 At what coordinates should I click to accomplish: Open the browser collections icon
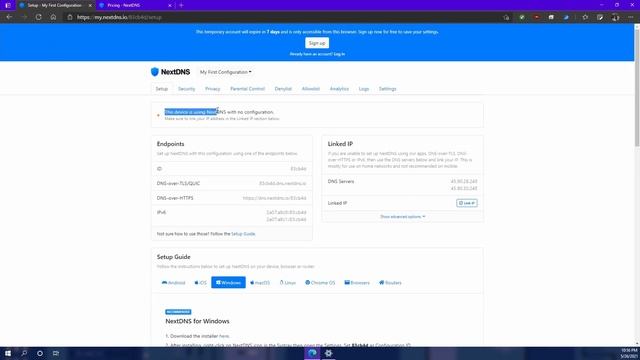pos(600,17)
